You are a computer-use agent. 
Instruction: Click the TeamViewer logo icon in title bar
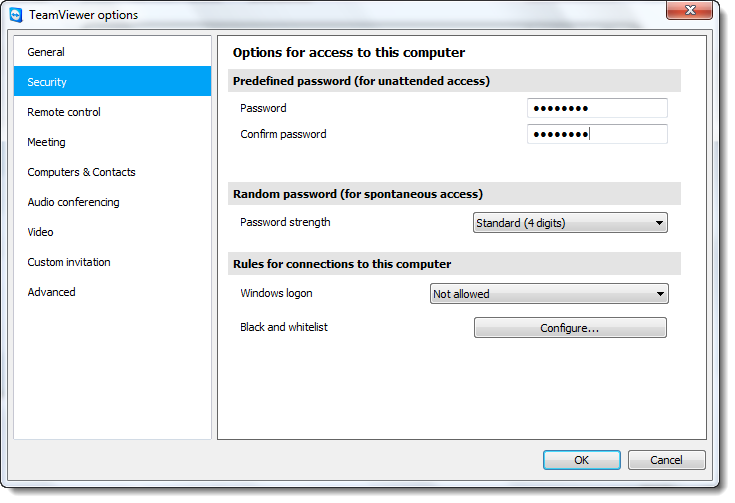point(16,15)
